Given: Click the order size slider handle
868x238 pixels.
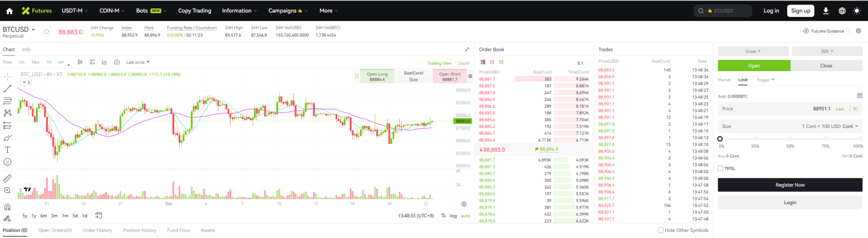Looking at the screenshot, I should pyautogui.click(x=720, y=139).
